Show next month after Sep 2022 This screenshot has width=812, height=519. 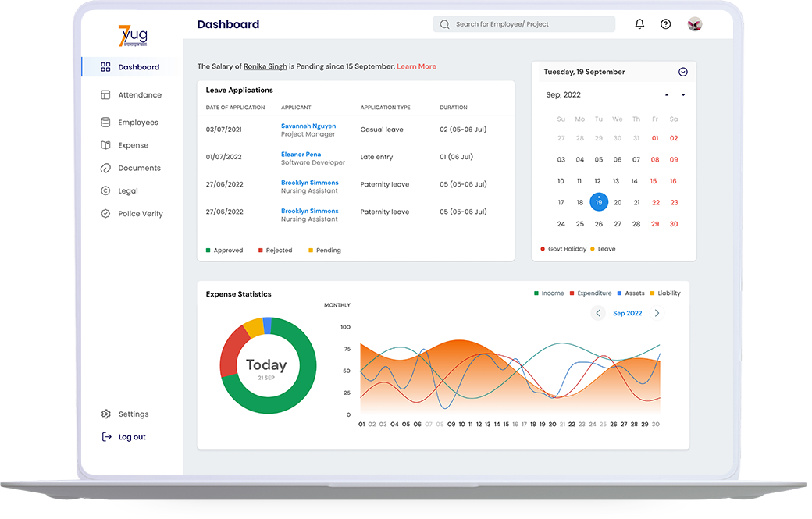tap(657, 313)
